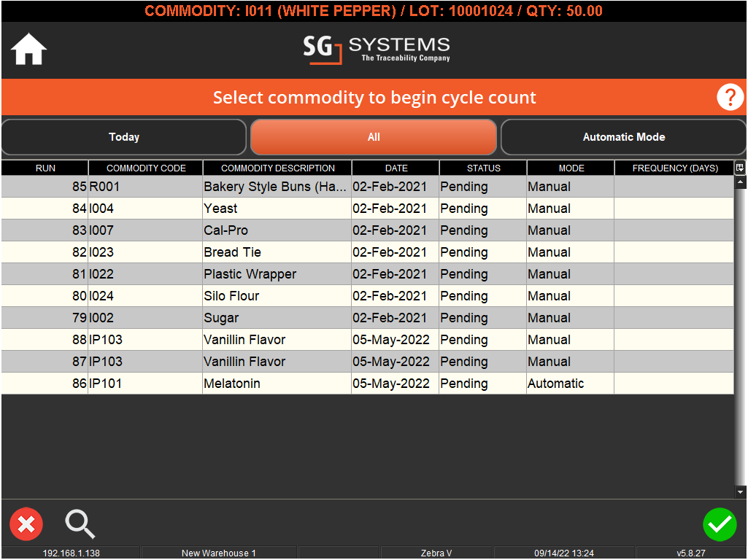Open the help question mark icon
748x560 pixels.
pos(730,97)
